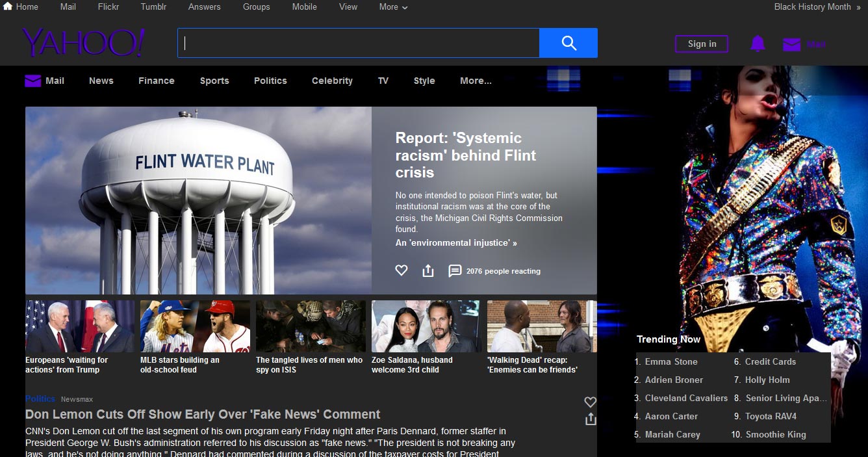Open comments on the Flint crisis story
This screenshot has height=457, width=868.
pyautogui.click(x=455, y=270)
